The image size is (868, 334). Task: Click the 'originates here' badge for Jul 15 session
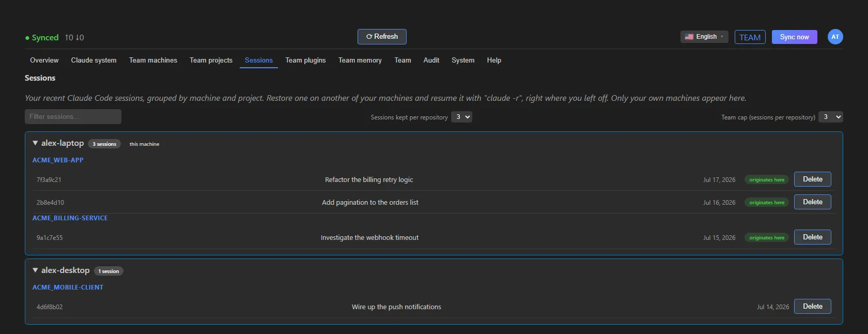click(x=767, y=238)
